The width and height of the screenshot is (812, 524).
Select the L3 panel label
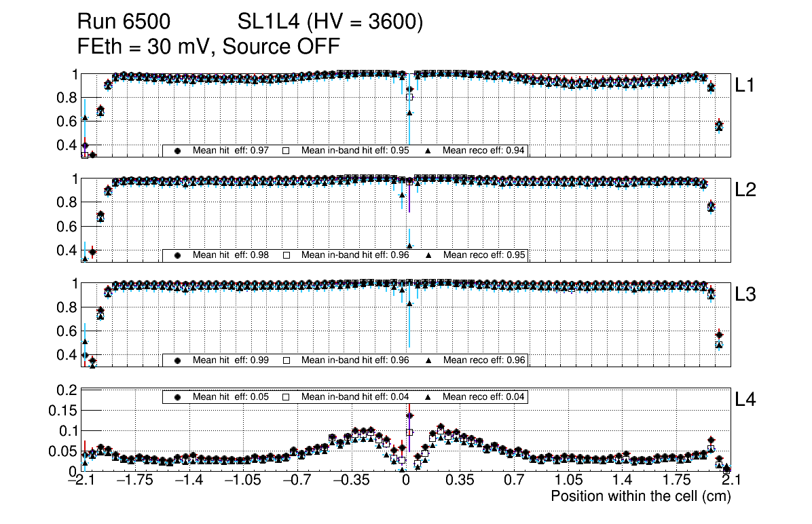(x=745, y=295)
